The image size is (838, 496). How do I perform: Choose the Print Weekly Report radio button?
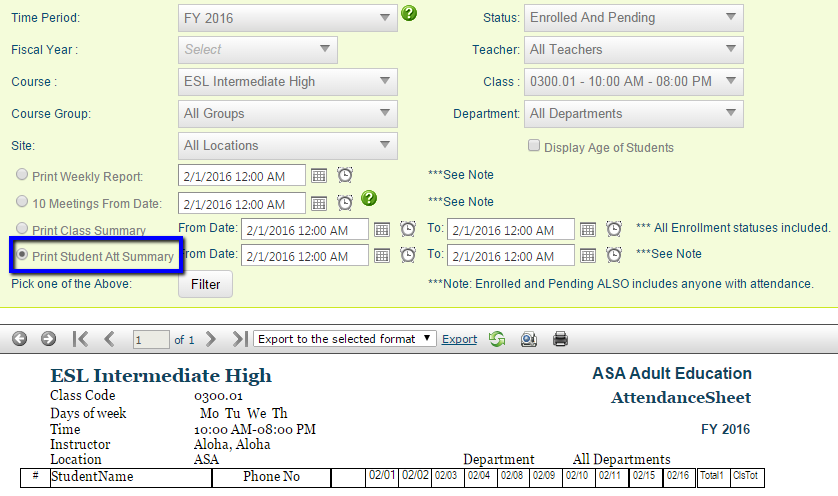click(22, 176)
